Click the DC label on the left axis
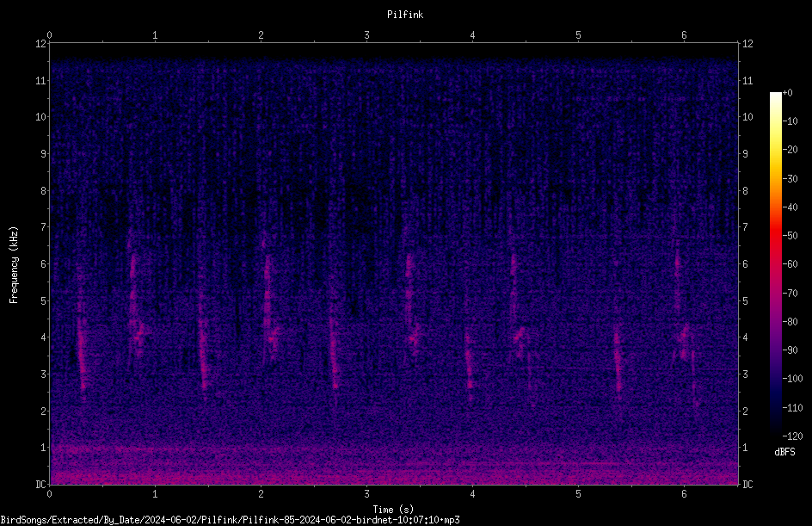Viewport: 812px width, 526px height. [40, 485]
